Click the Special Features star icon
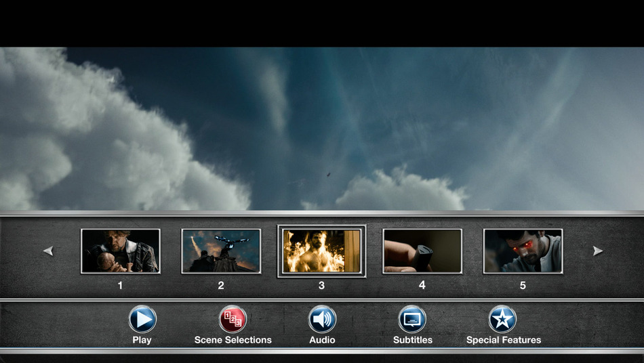This screenshot has width=644, height=363. click(502, 319)
